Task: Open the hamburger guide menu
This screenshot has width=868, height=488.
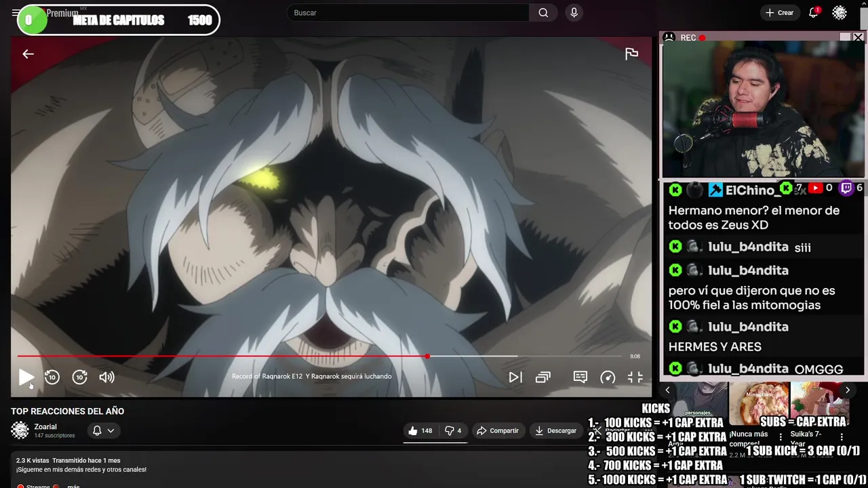Action: [16, 13]
